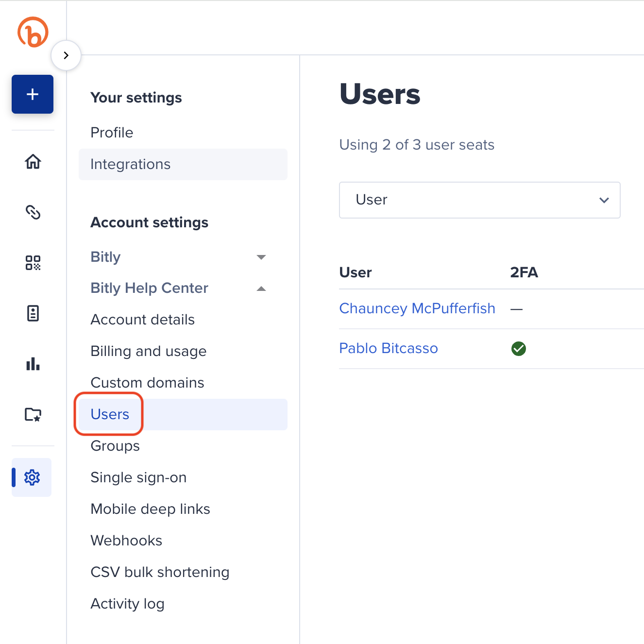Click the 2FA column header
The image size is (644, 644).
524,272
